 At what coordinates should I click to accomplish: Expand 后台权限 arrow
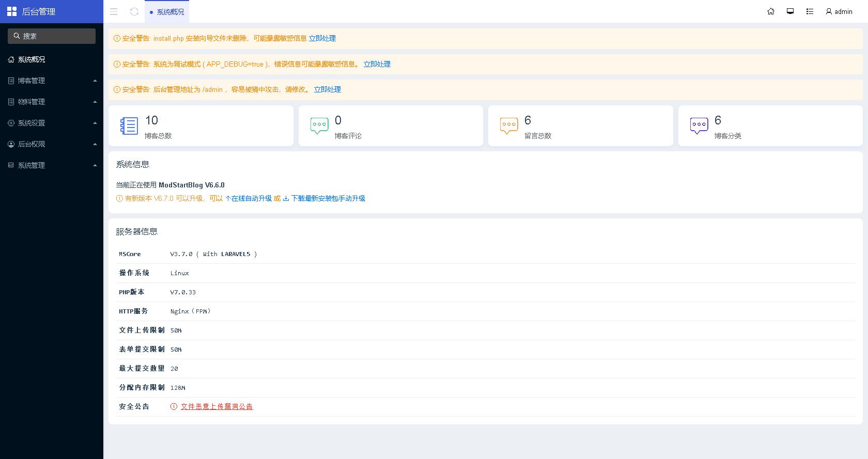[x=95, y=144]
